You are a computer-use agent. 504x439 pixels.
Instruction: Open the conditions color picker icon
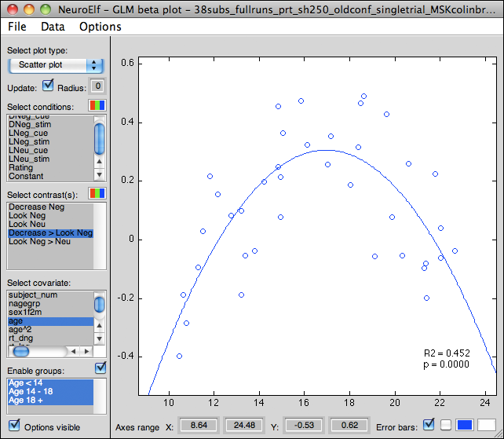97,106
